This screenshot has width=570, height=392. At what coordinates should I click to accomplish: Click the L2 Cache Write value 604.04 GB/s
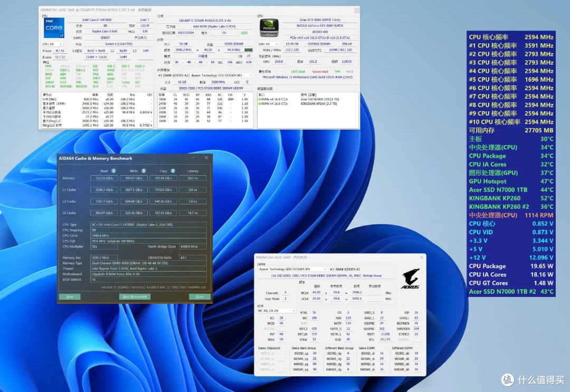coord(134,201)
